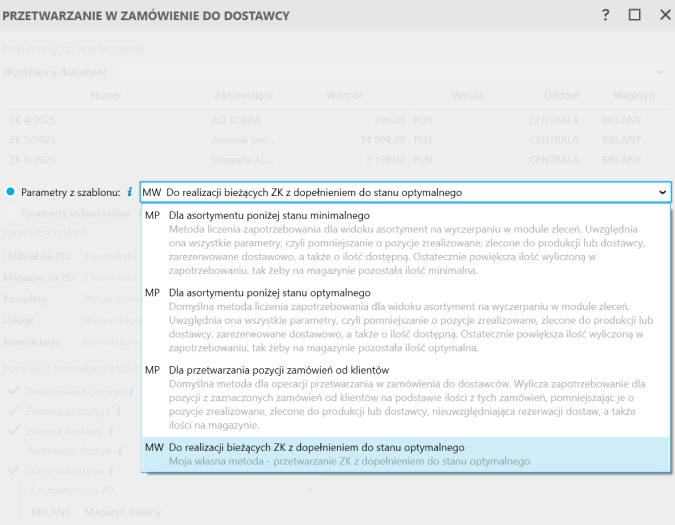The height and width of the screenshot is (525, 675).
Task: Collapse the template dropdown using its arrow
Action: [x=661, y=192]
